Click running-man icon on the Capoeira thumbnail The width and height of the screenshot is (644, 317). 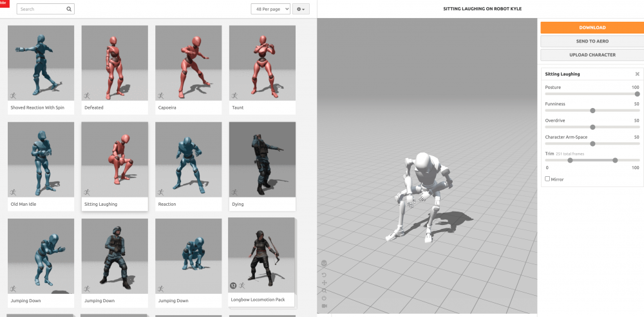(160, 96)
